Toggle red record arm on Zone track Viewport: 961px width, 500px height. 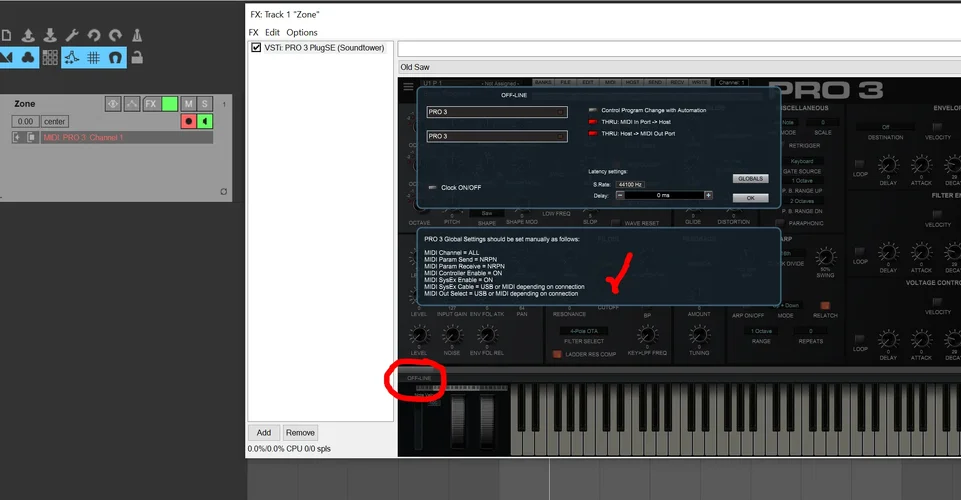click(188, 121)
